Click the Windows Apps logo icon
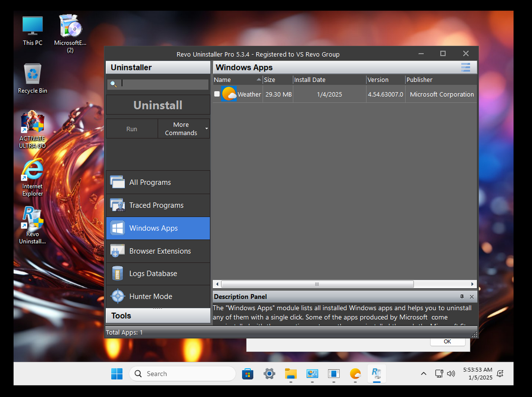This screenshot has width=532, height=397. coord(117,228)
